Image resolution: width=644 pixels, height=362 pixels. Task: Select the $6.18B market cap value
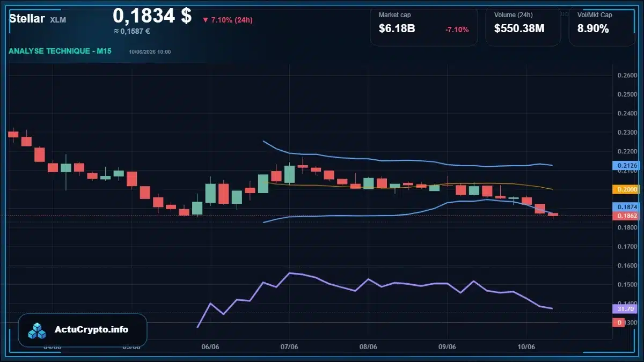pos(397,29)
